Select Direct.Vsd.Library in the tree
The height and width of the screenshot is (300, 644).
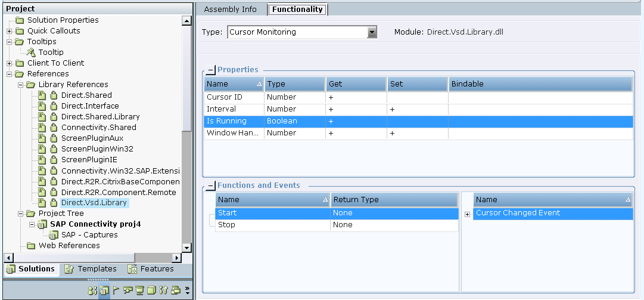(94, 203)
